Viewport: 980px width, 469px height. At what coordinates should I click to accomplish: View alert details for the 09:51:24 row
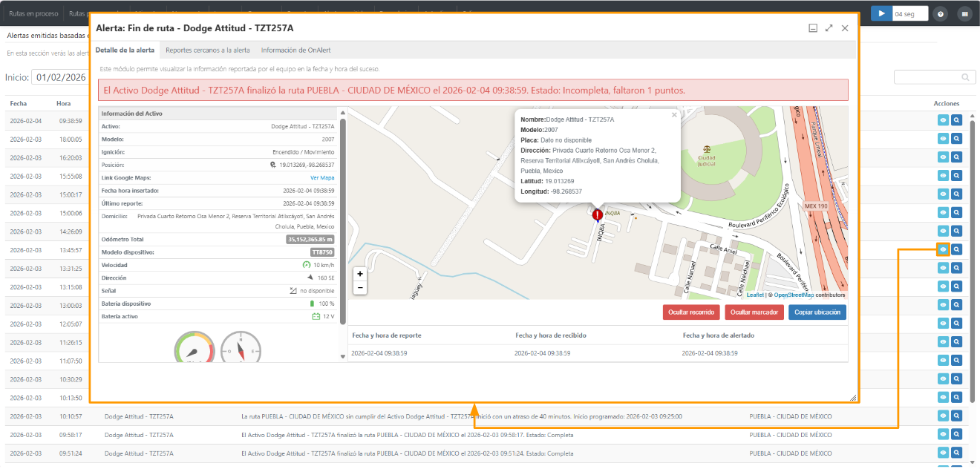[x=943, y=453]
